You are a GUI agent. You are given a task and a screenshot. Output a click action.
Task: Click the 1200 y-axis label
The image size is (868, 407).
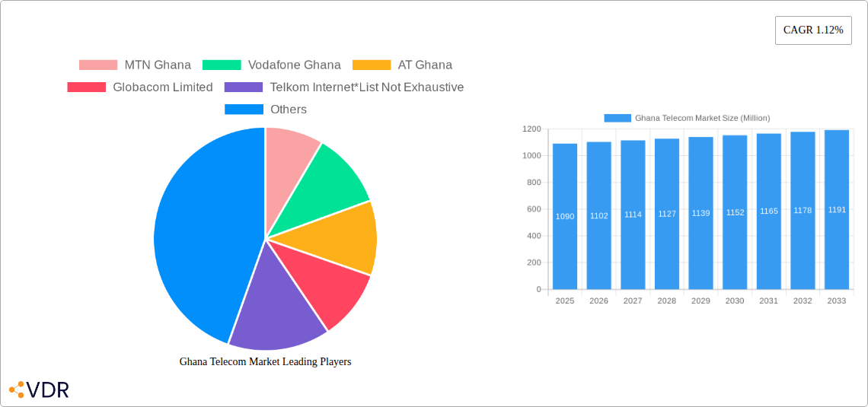tap(531, 129)
